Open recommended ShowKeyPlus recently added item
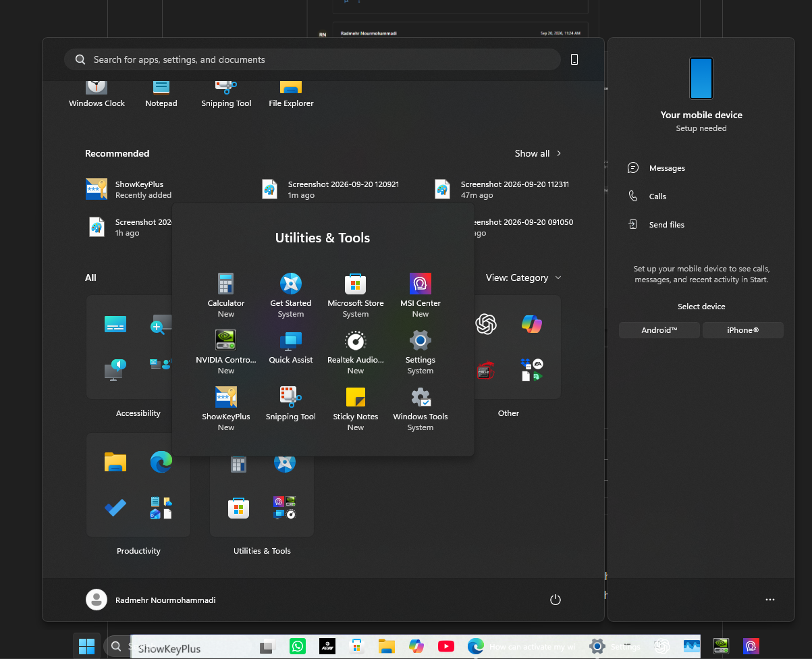The height and width of the screenshot is (659, 812). pos(129,189)
